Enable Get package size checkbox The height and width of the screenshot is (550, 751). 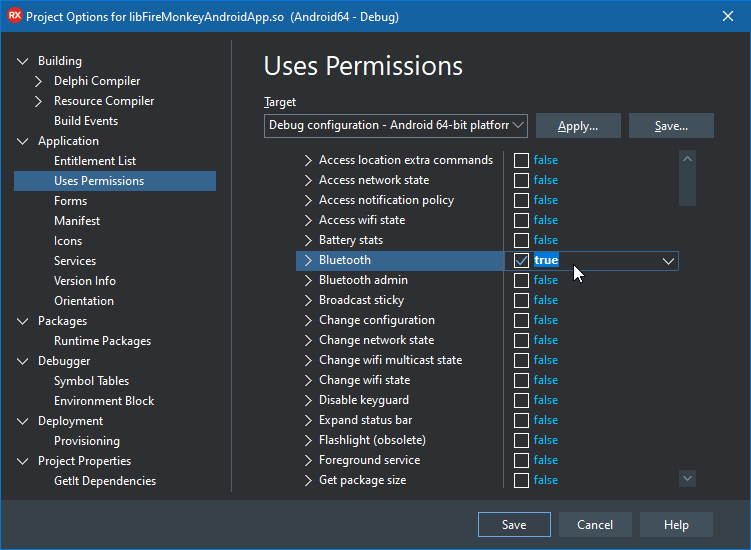tap(521, 481)
